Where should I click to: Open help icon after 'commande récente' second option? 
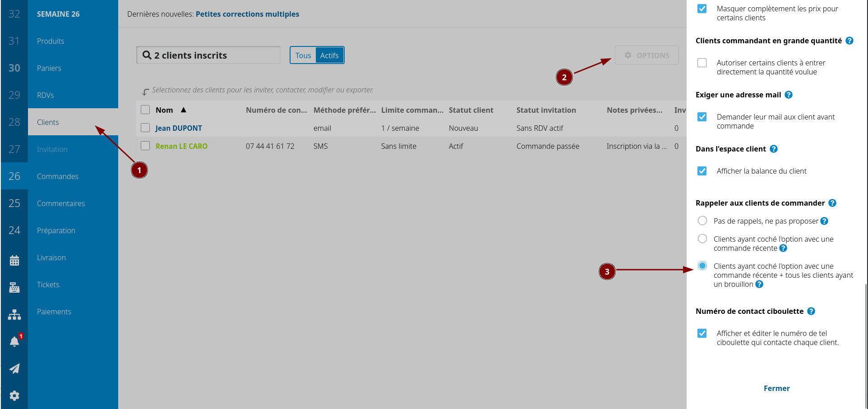tap(783, 248)
